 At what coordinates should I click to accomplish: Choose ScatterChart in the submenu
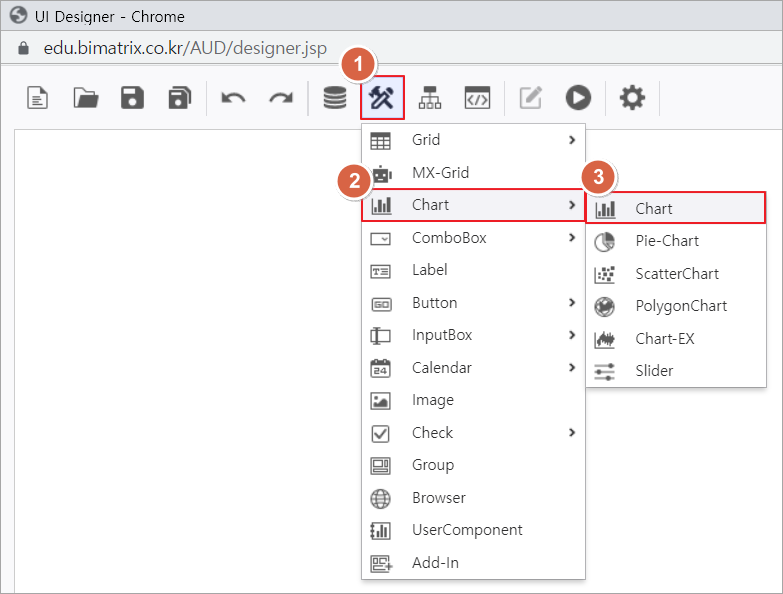pyautogui.click(x=676, y=274)
